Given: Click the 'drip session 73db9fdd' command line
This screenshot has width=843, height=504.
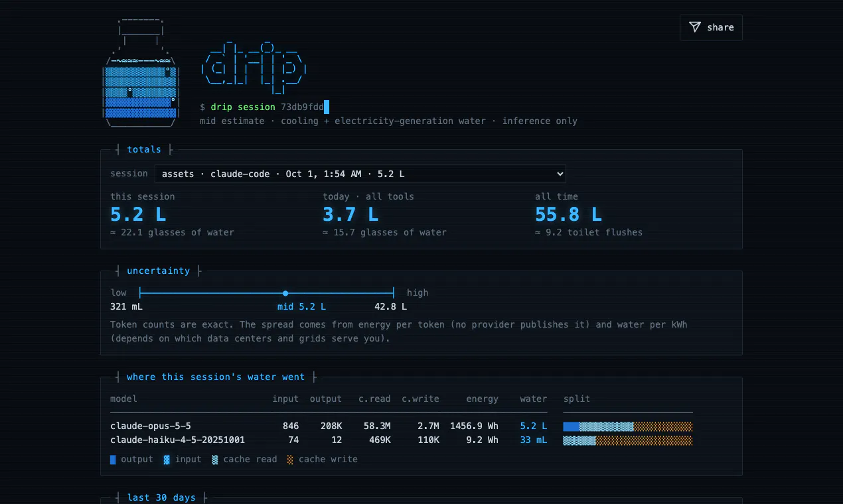Looking at the screenshot, I should click(264, 107).
